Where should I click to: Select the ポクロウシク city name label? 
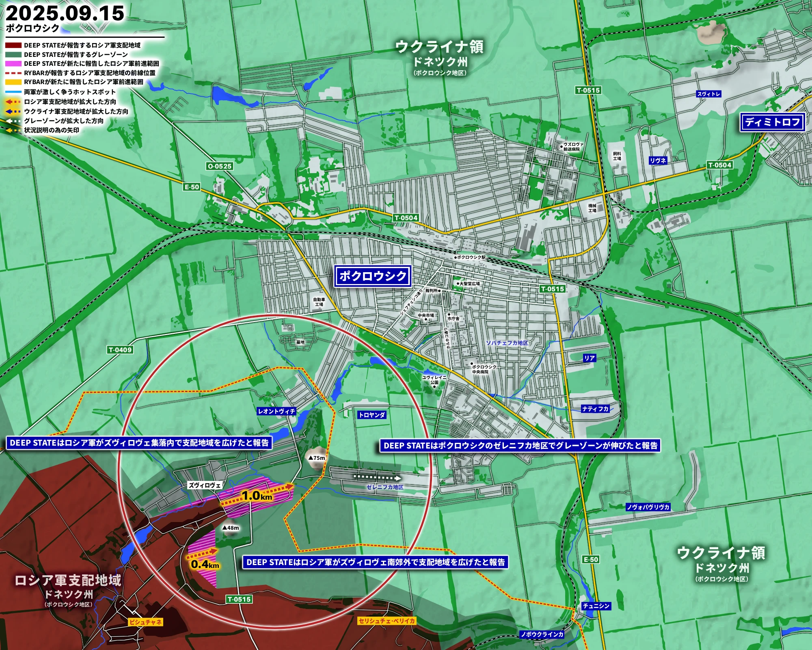(x=373, y=276)
